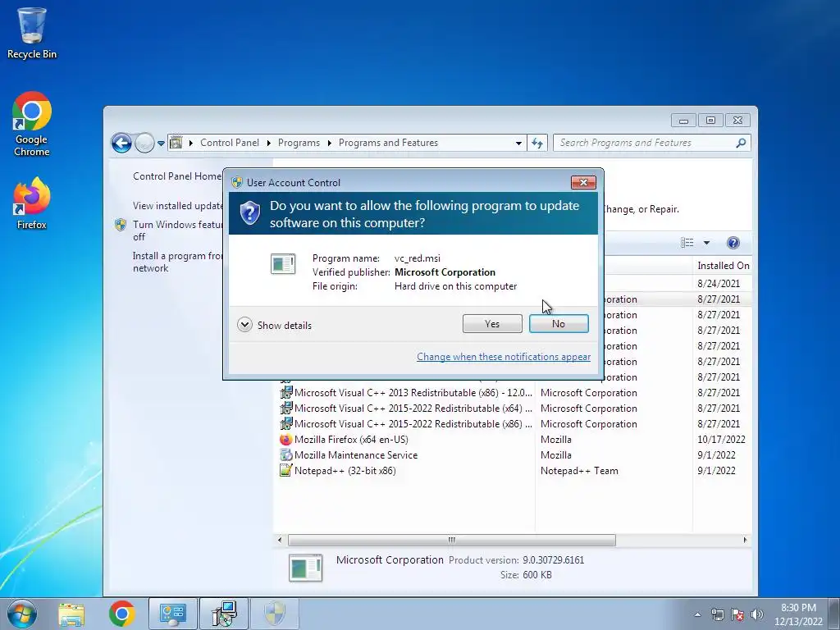This screenshot has height=630, width=840.
Task: Select Visual C++ 2013 Redistributable (x86) row
Action: click(x=514, y=393)
